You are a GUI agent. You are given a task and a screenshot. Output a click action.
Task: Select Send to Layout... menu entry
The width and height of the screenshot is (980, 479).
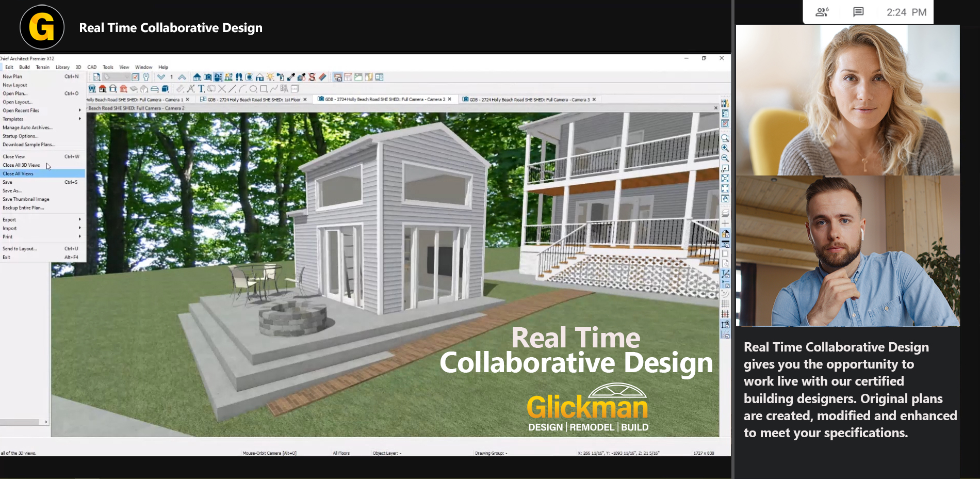(x=42, y=249)
